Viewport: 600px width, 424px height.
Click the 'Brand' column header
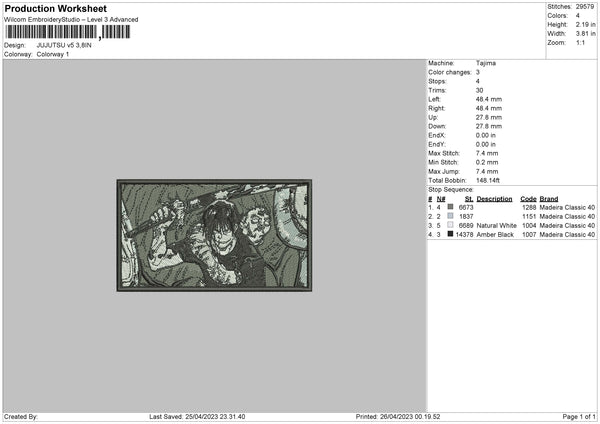(x=549, y=199)
